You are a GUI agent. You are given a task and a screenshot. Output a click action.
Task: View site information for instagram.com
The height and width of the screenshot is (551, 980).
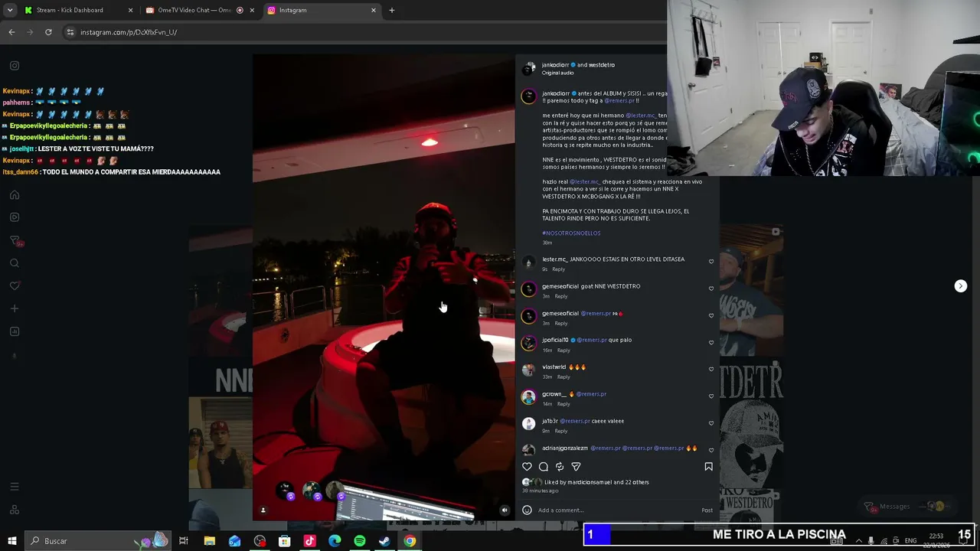[x=70, y=32]
